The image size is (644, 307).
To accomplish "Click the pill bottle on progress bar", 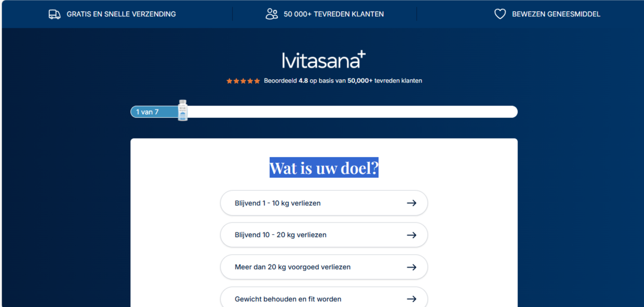I will pyautogui.click(x=183, y=110).
